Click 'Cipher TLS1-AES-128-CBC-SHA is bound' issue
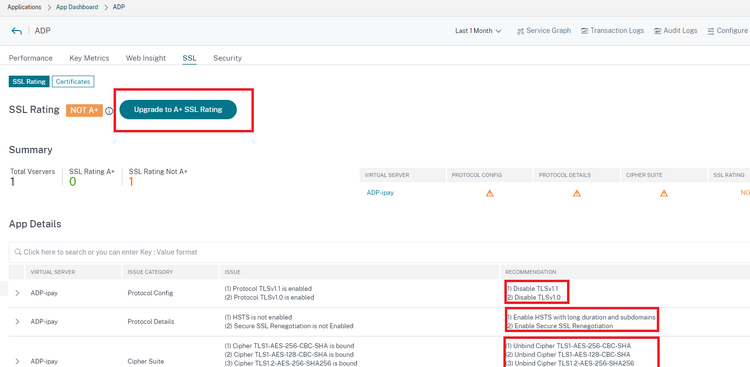The width and height of the screenshot is (750, 367). 289,355
